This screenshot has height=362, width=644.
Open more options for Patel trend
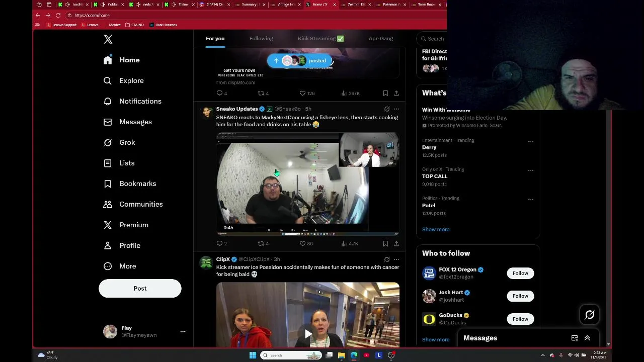[530, 200]
